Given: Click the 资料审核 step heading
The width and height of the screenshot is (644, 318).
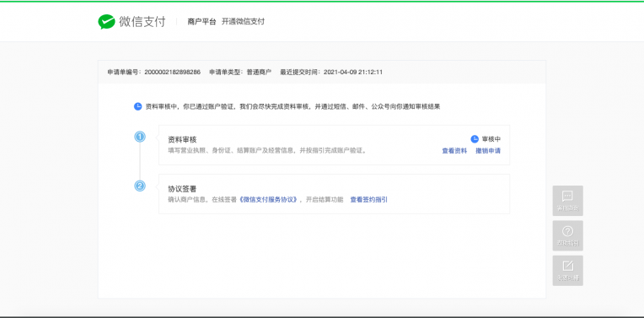Looking at the screenshot, I should tap(182, 140).
